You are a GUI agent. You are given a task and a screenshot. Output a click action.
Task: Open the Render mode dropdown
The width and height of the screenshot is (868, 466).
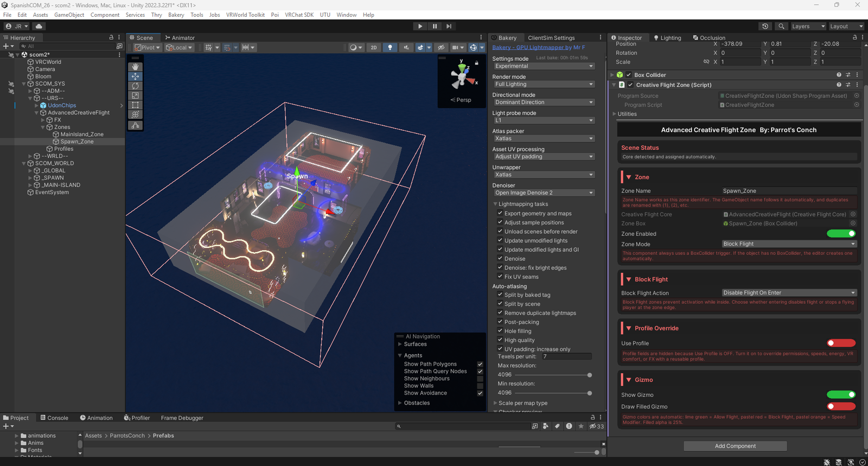[544, 84]
